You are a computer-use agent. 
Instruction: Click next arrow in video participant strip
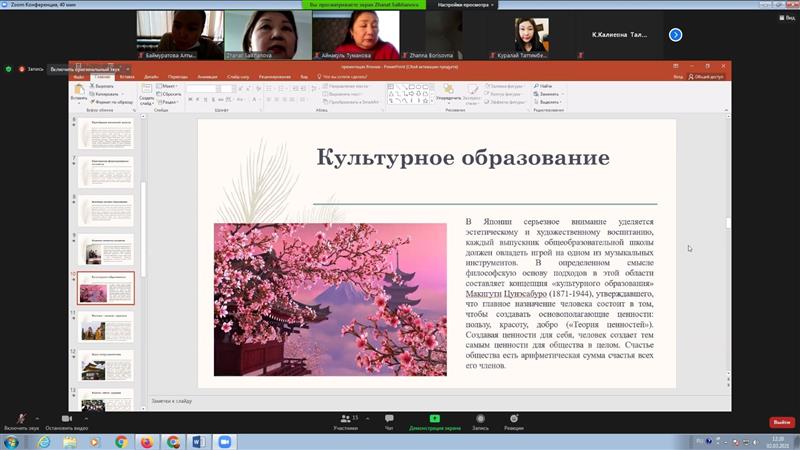(675, 34)
